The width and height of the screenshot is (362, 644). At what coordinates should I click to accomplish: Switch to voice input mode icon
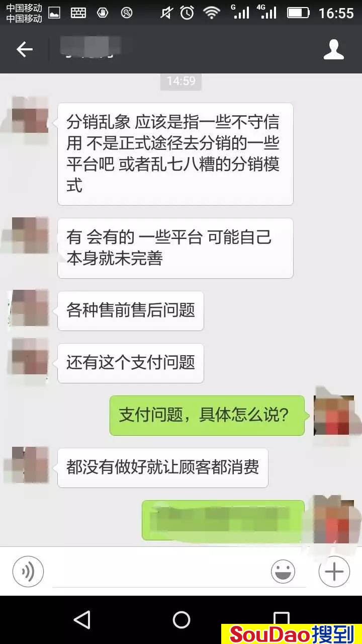[x=28, y=572]
